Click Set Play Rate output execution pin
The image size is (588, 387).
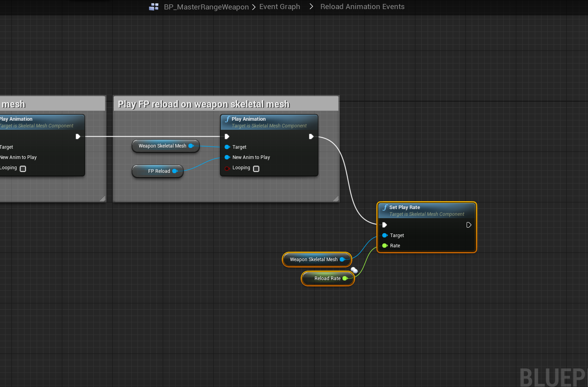point(469,225)
